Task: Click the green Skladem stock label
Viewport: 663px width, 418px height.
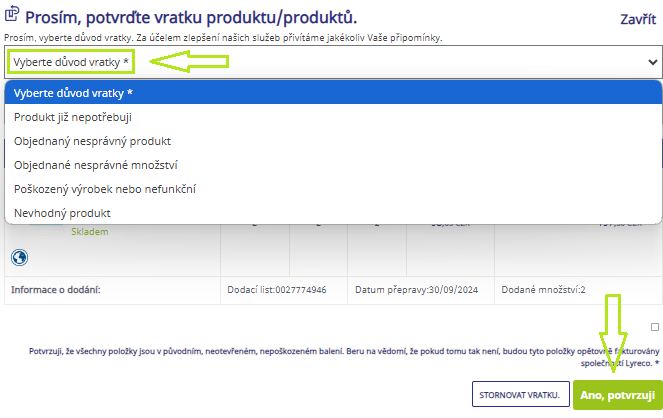Action: (x=89, y=232)
